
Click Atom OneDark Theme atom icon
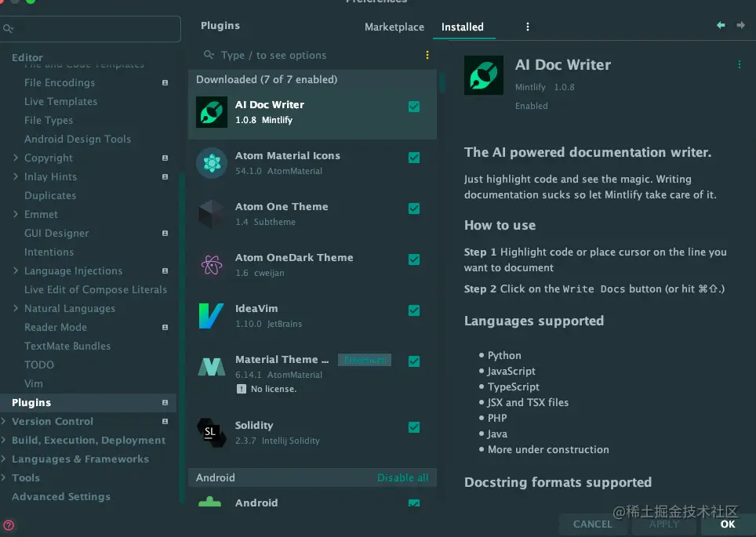(x=212, y=265)
